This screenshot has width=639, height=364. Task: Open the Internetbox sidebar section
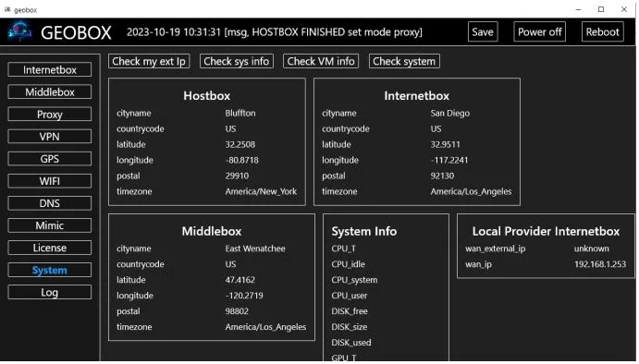point(50,70)
